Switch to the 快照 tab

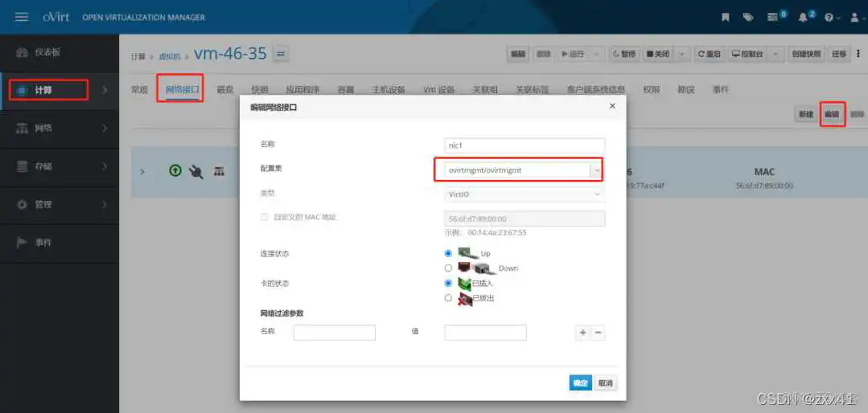(260, 89)
